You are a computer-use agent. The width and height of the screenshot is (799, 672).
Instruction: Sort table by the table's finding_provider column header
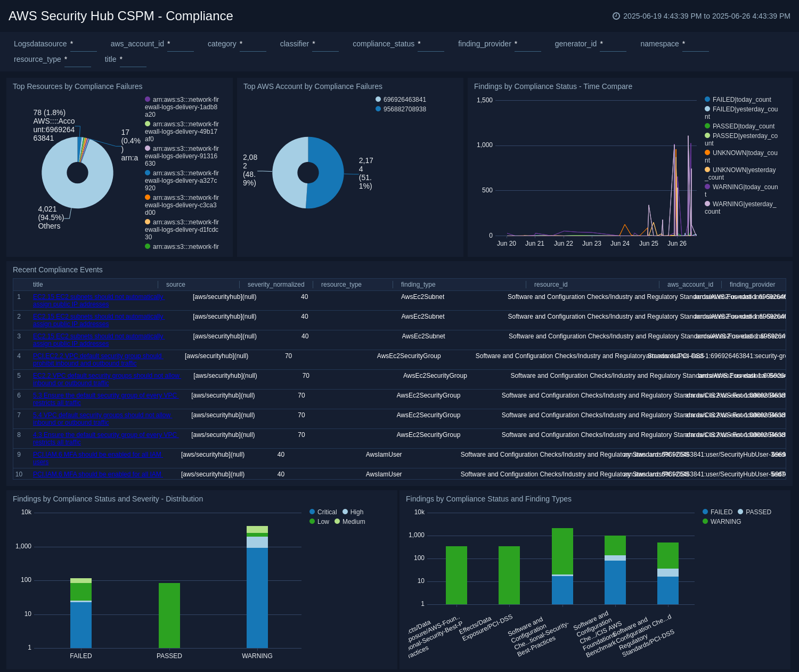point(752,285)
